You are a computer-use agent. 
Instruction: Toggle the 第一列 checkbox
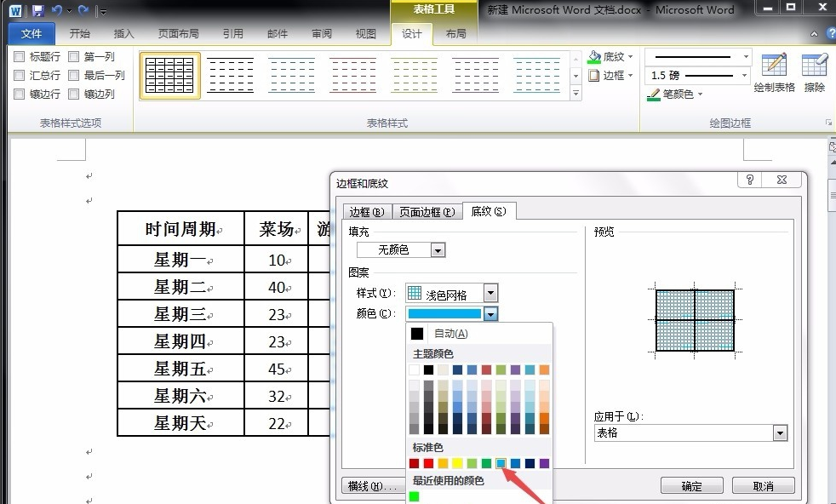pos(73,56)
